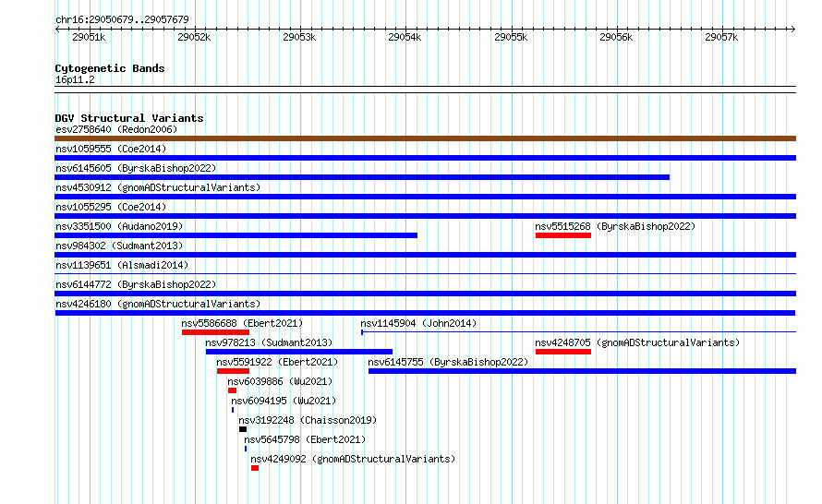Select the small red nsv4249092 bar

point(255,468)
